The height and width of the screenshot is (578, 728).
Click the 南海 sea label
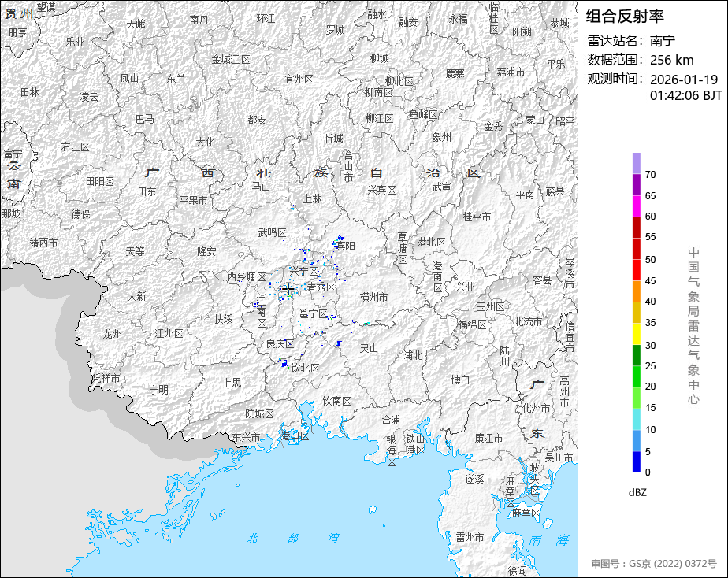point(549,540)
